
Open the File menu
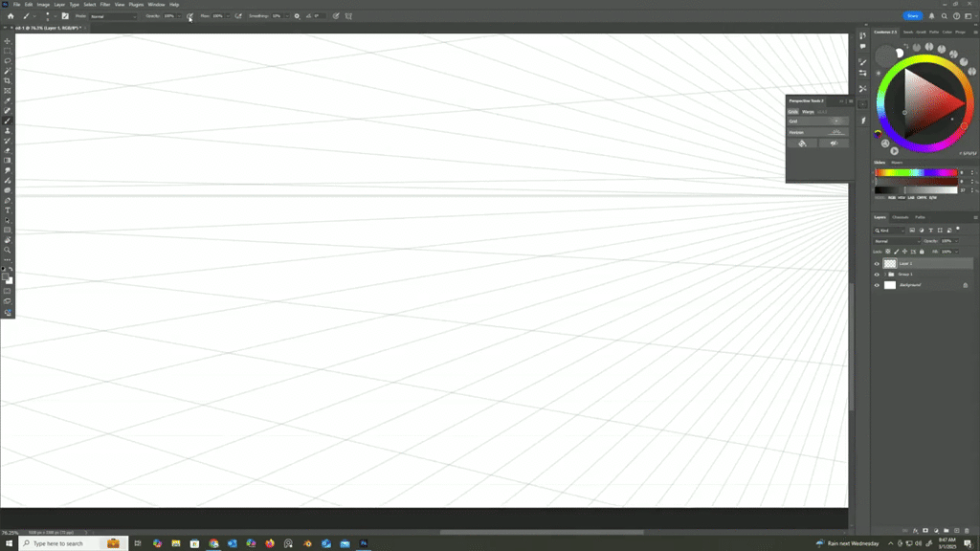pyautogui.click(x=17, y=5)
